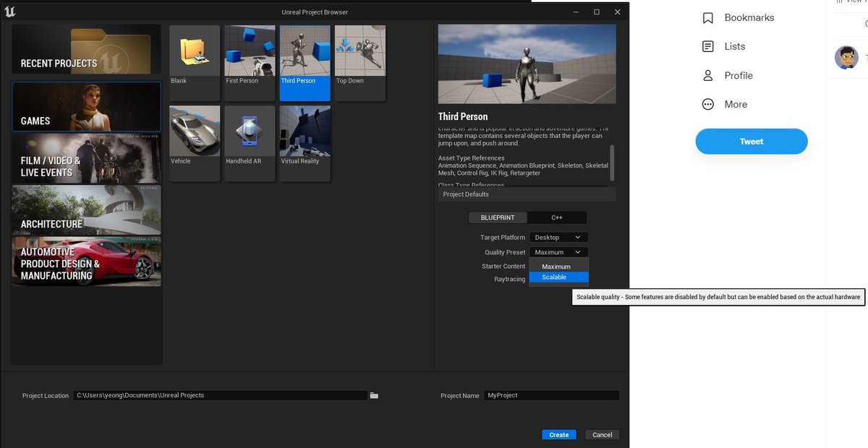Click the Cancel button
Screen dimensions: 868x448
pyautogui.click(x=602, y=435)
